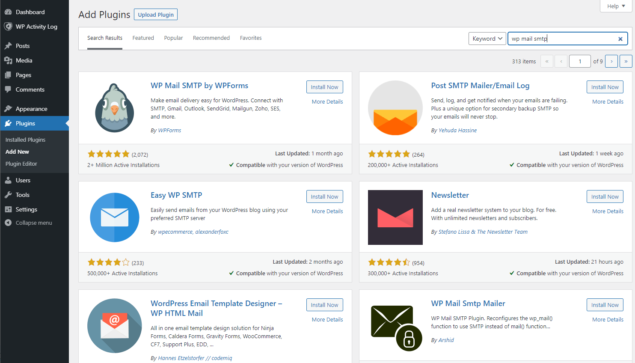This screenshot has width=635, height=363.
Task: Click WordPress Email Template Designer logo
Action: (x=115, y=326)
